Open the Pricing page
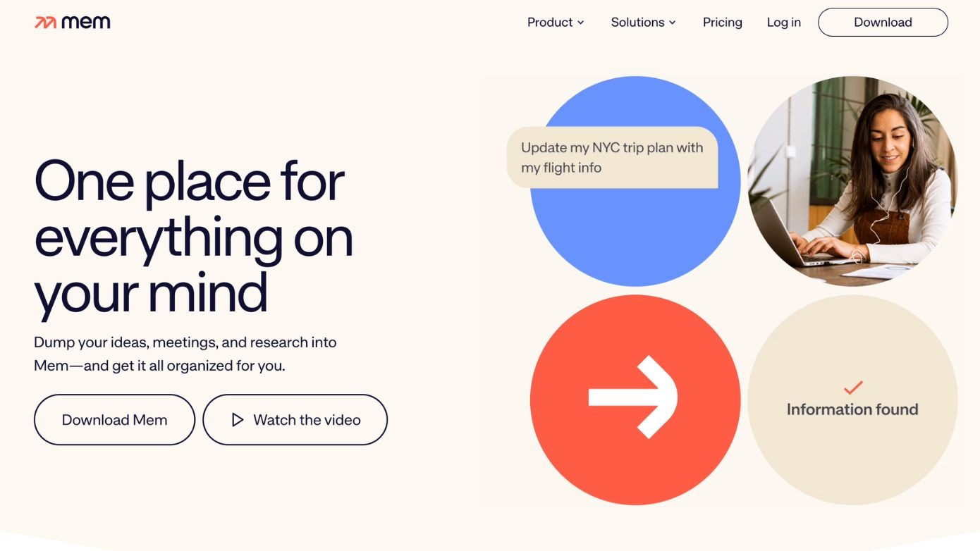This screenshot has height=551, width=980. tap(723, 23)
